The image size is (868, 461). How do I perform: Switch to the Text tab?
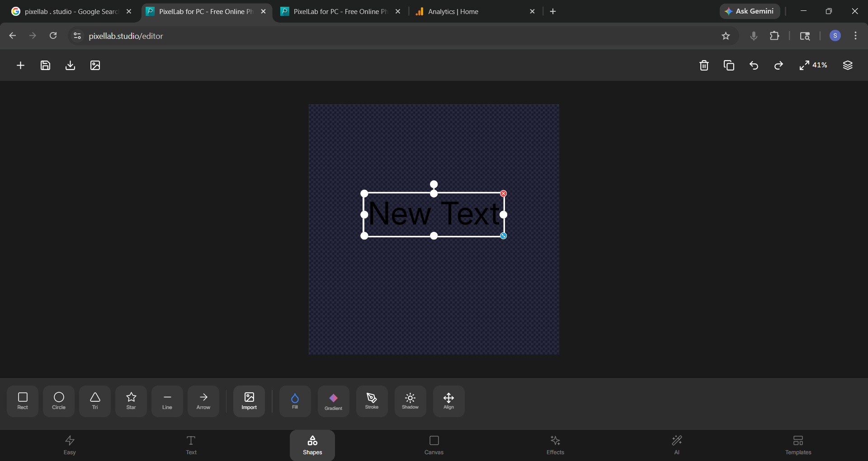click(191, 445)
